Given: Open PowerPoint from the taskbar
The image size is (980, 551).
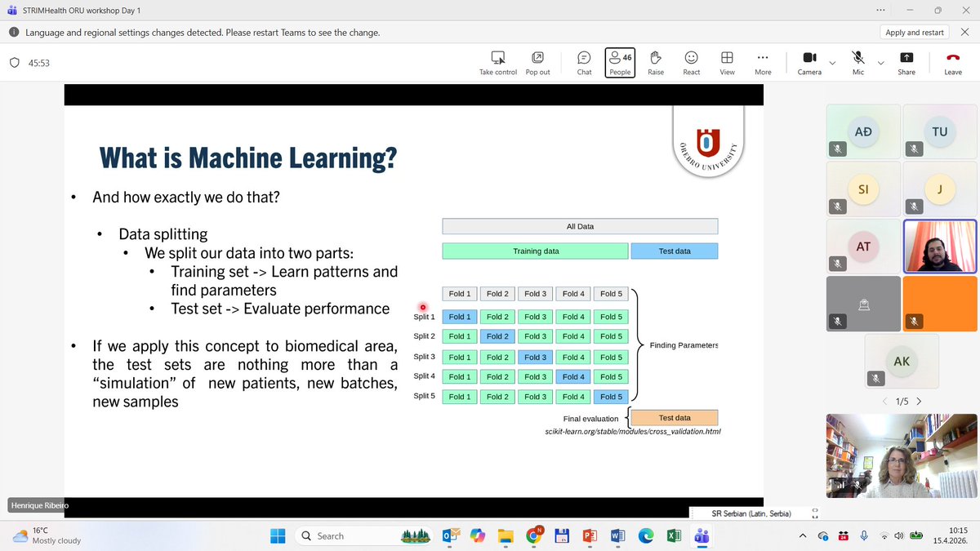Looking at the screenshot, I should pos(590,535).
